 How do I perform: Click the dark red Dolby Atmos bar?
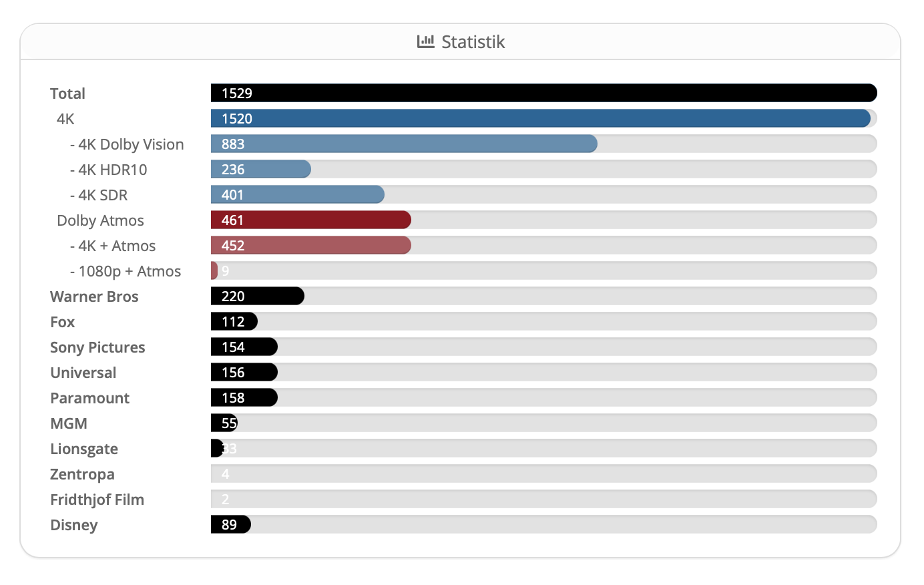point(310,220)
